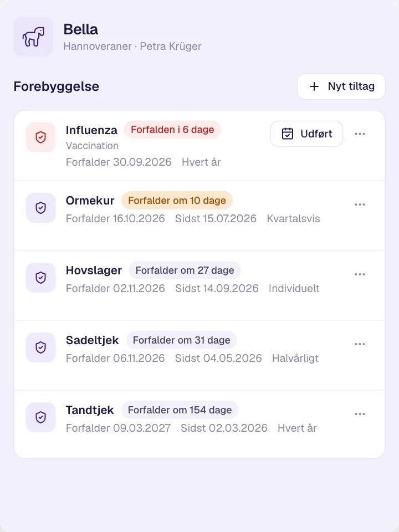Image resolution: width=399 pixels, height=532 pixels.
Task: Click the shield icon beside Hovslager
Action: (40, 278)
